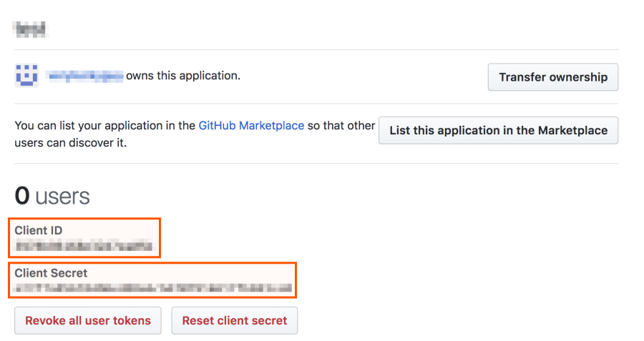Click the "owns this application" text

[x=183, y=75]
